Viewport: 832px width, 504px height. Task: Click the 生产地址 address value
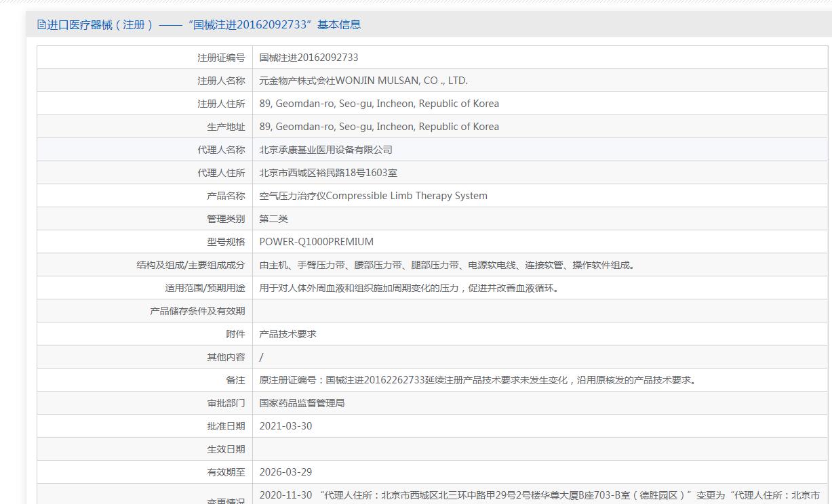(379, 127)
